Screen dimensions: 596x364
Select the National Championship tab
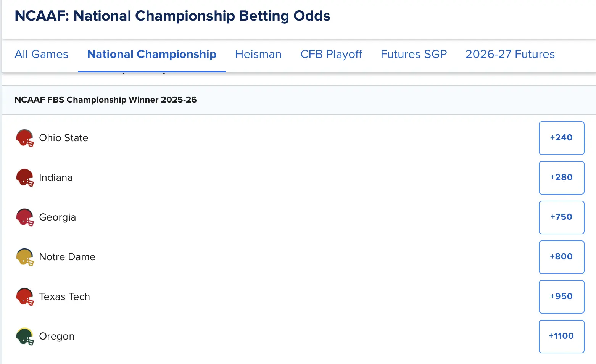coord(152,54)
